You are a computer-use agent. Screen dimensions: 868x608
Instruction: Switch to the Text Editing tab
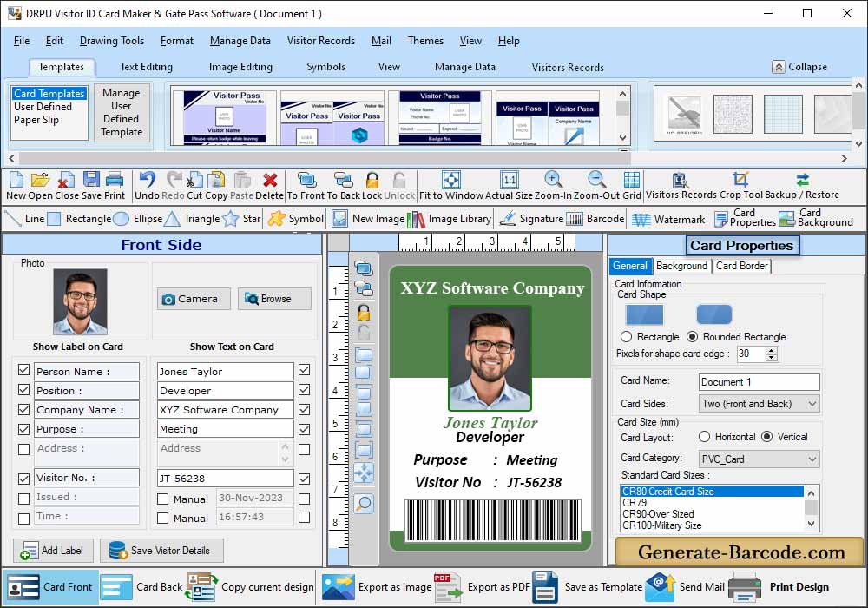pyautogui.click(x=146, y=67)
